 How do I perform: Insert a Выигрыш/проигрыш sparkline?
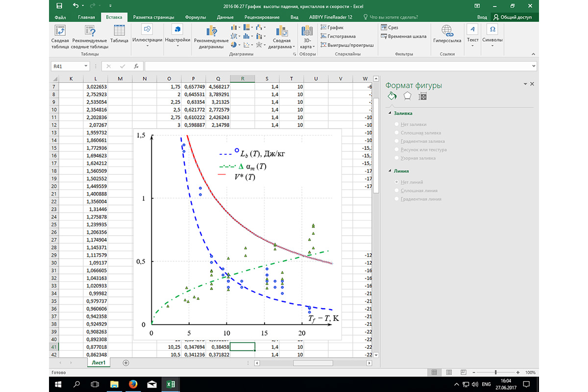[347, 45]
